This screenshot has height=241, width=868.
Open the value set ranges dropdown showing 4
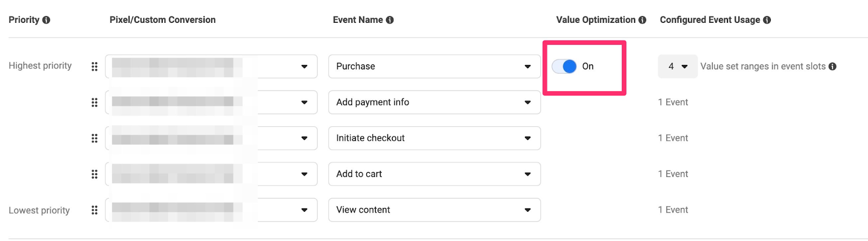click(x=678, y=67)
